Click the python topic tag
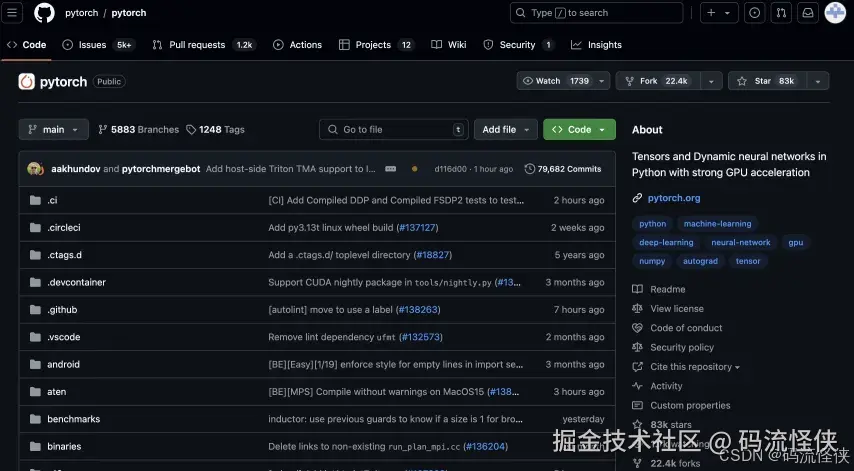The width and height of the screenshot is (854, 471). click(x=652, y=224)
